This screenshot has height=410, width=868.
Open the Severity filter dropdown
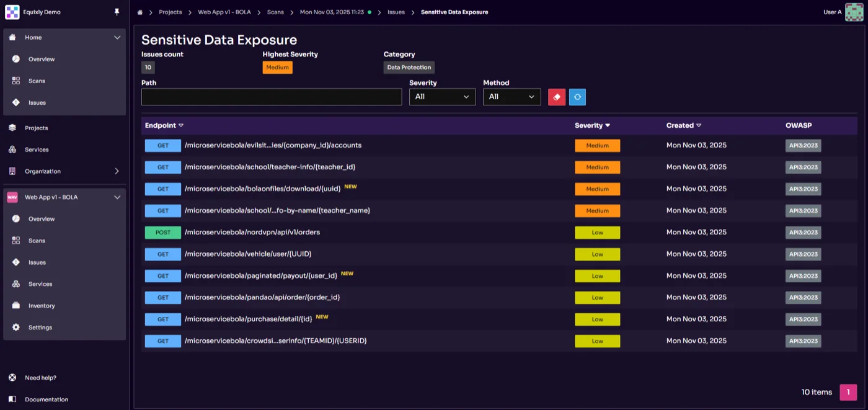[442, 97]
